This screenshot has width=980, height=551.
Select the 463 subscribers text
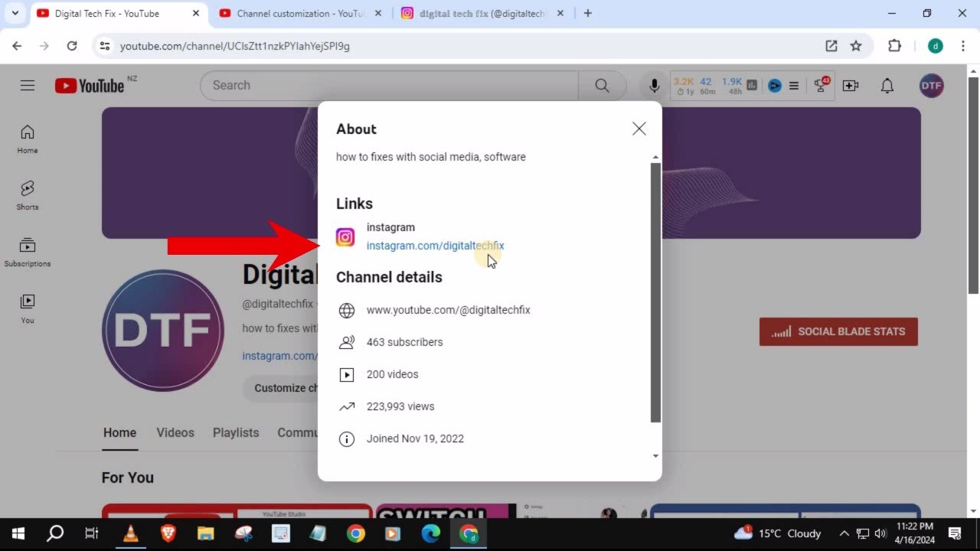(x=404, y=342)
